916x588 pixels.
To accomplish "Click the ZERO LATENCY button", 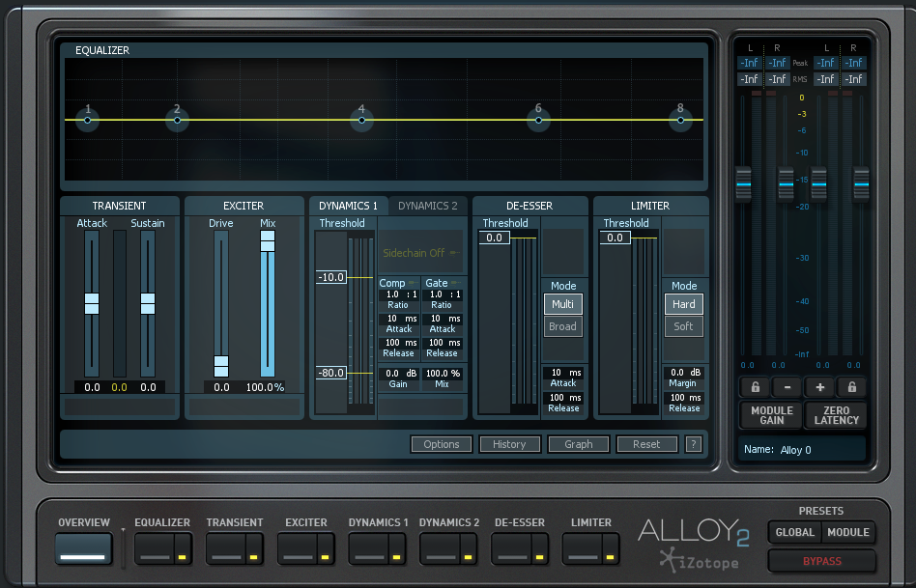I will [837, 415].
